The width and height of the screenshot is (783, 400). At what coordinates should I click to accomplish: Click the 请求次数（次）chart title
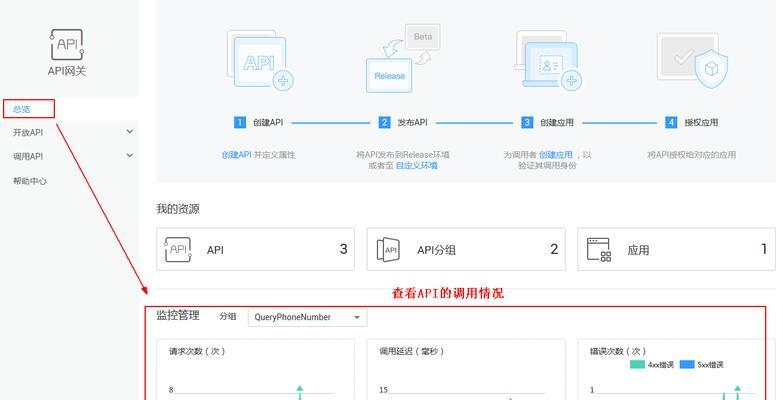[x=197, y=352]
